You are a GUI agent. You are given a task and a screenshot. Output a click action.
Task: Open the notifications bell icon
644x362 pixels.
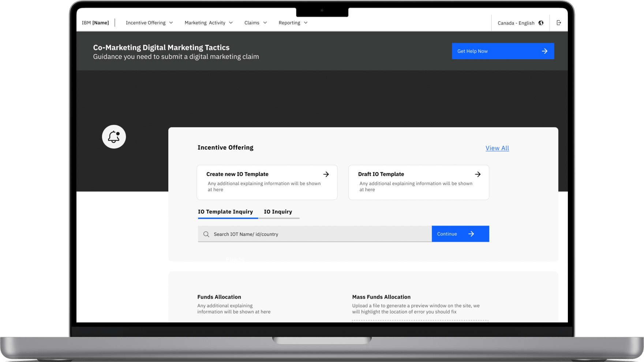click(113, 136)
